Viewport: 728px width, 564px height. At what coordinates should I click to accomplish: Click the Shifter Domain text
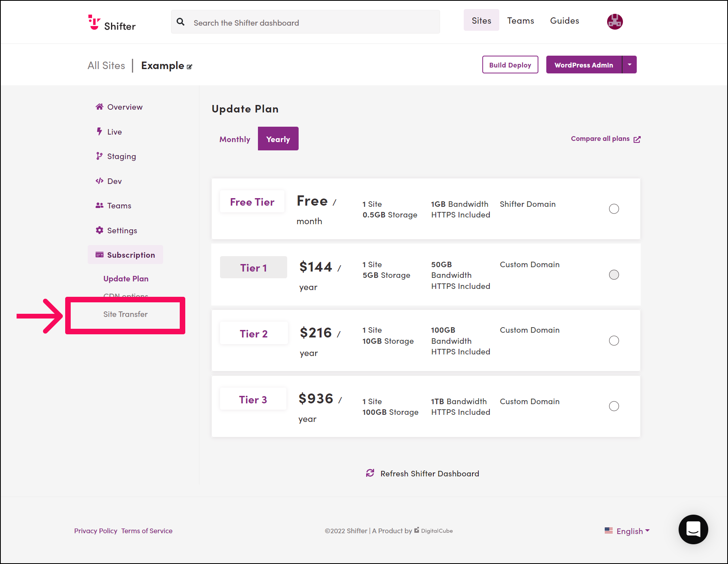click(x=528, y=204)
